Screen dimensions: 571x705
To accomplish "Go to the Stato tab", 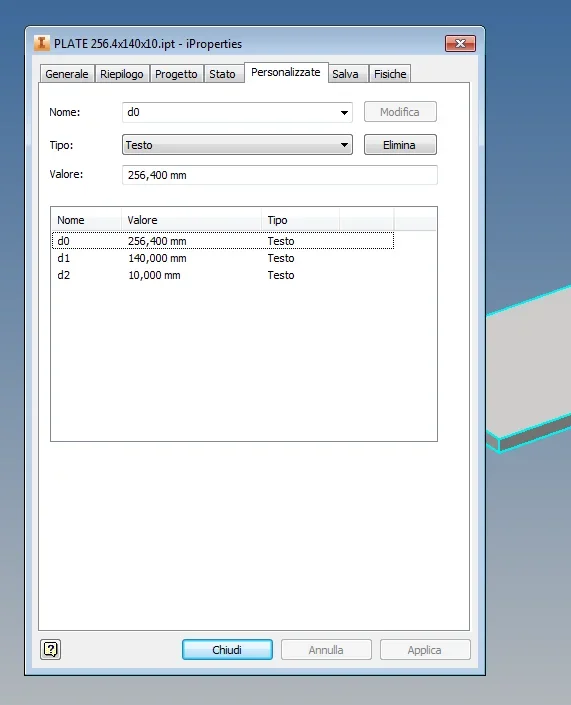I will (x=222, y=74).
